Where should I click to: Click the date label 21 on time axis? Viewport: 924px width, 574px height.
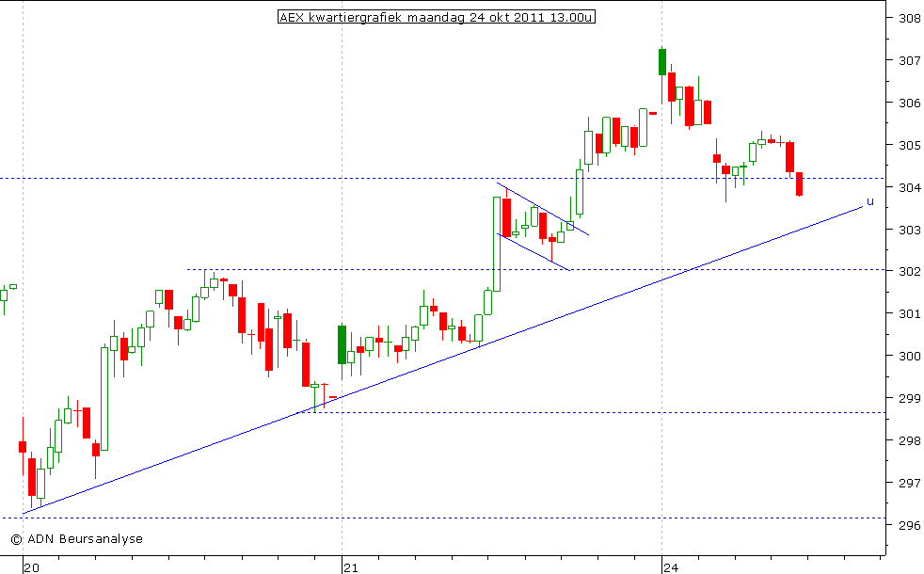coord(351,567)
